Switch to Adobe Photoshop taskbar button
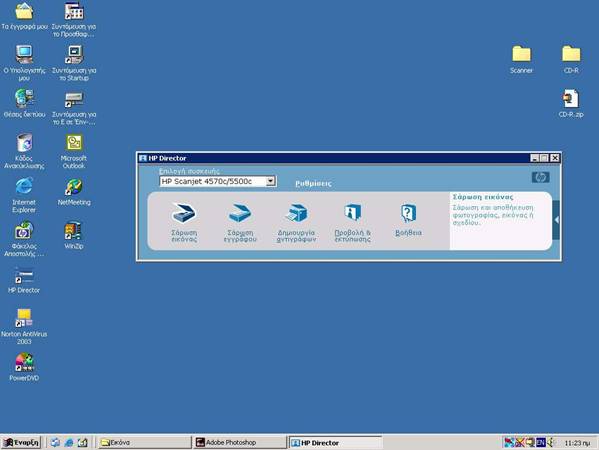The image size is (599, 450). (x=240, y=442)
